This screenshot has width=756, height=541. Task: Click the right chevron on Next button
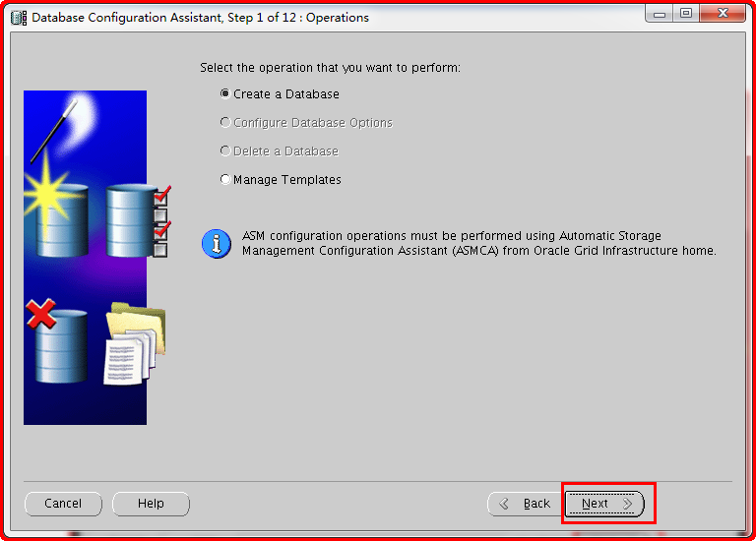(x=627, y=504)
